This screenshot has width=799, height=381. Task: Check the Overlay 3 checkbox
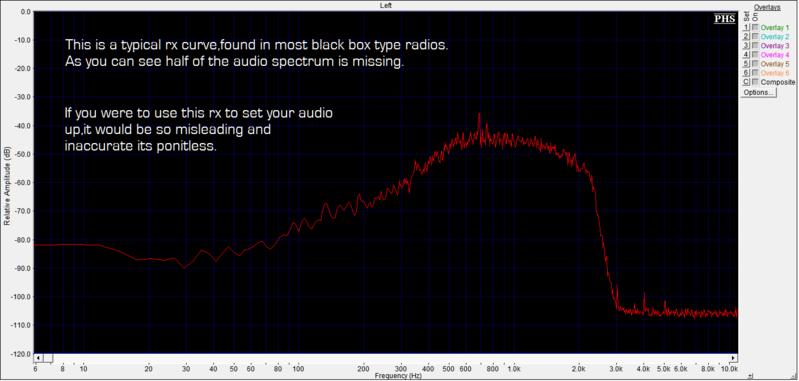pyautogui.click(x=755, y=46)
